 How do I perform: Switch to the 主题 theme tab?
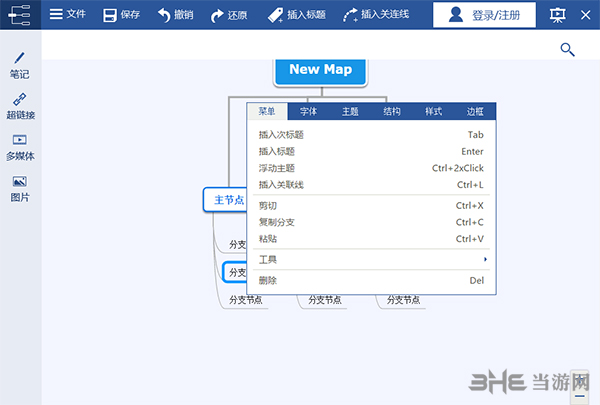pos(350,111)
